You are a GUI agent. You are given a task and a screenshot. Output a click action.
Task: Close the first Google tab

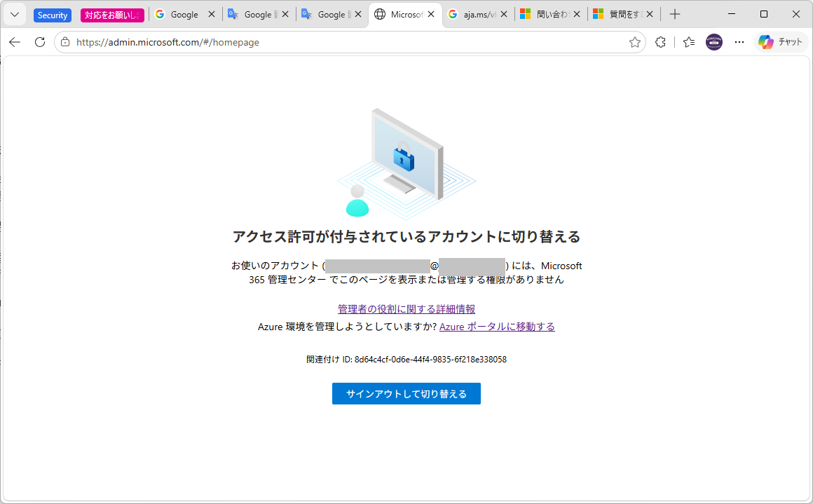(x=211, y=15)
